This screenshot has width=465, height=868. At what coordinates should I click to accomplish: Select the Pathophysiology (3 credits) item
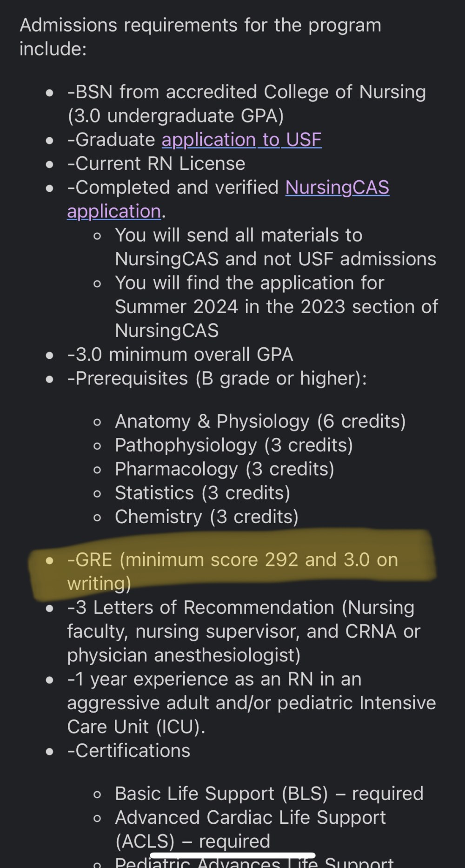tap(234, 445)
